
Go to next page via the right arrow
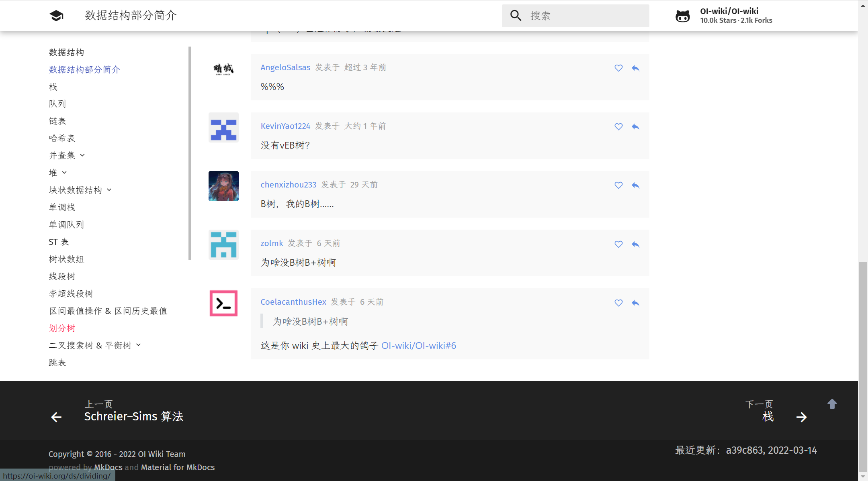point(802,417)
